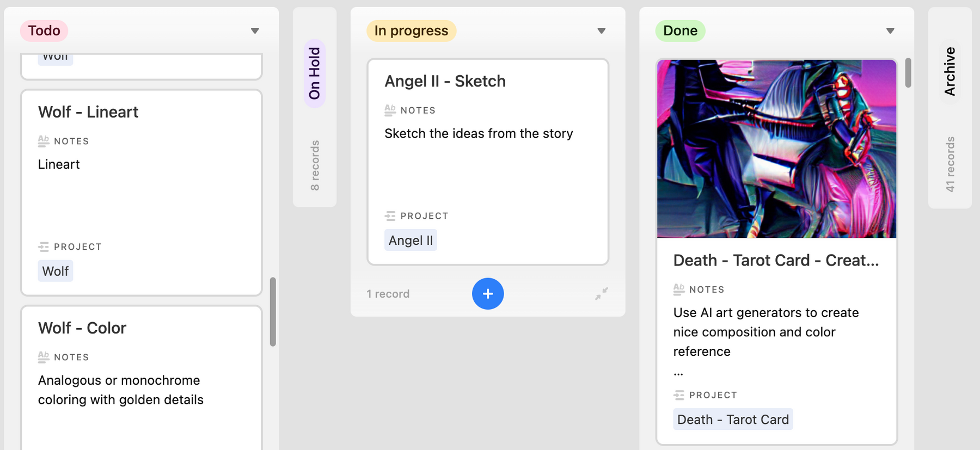Open the Done column dropdown arrow
The width and height of the screenshot is (980, 450).
890,31
